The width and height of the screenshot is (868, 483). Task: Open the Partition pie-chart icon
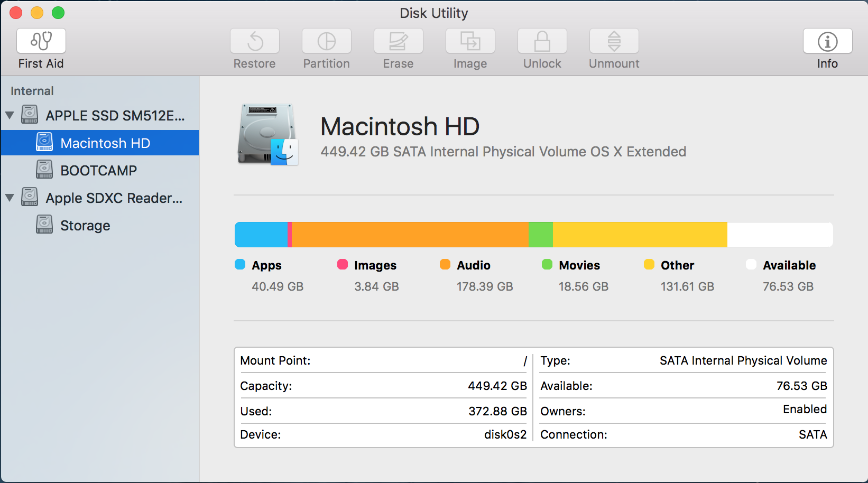click(x=327, y=41)
